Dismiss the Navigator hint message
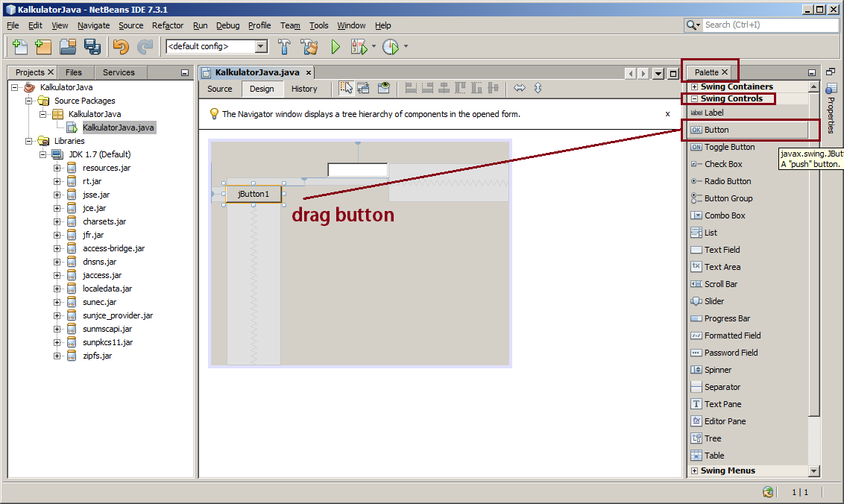Image resolution: width=844 pixels, height=504 pixels. 667,113
